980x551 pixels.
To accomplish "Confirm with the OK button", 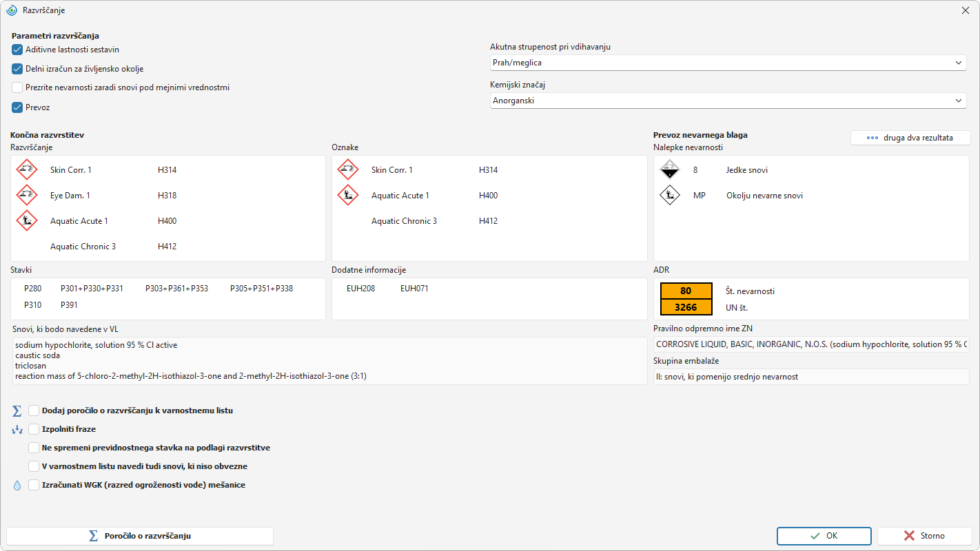I will point(824,536).
